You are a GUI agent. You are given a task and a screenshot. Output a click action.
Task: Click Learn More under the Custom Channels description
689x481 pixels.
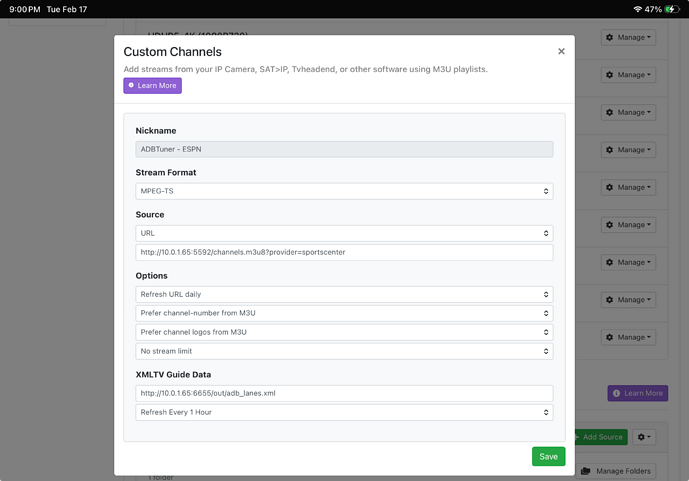[x=152, y=86]
